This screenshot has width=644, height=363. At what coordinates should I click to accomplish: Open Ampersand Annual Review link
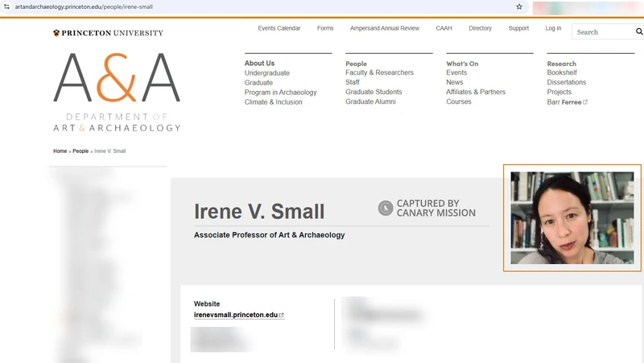pos(385,28)
